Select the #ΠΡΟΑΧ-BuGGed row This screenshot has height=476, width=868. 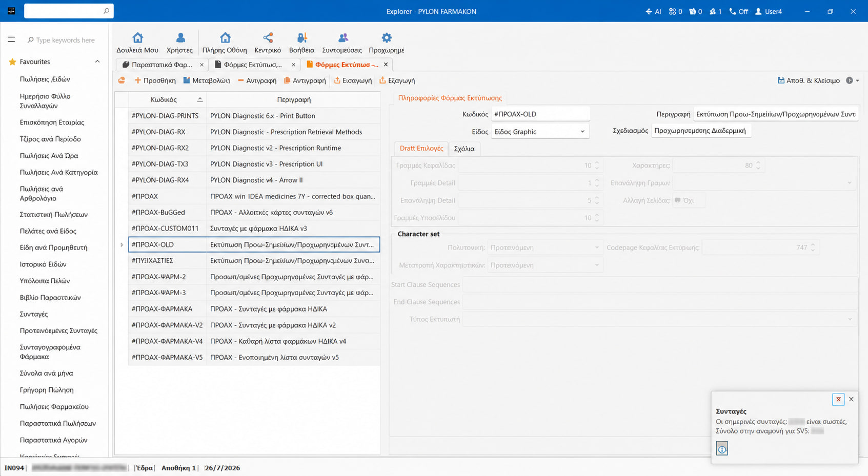(x=254, y=212)
